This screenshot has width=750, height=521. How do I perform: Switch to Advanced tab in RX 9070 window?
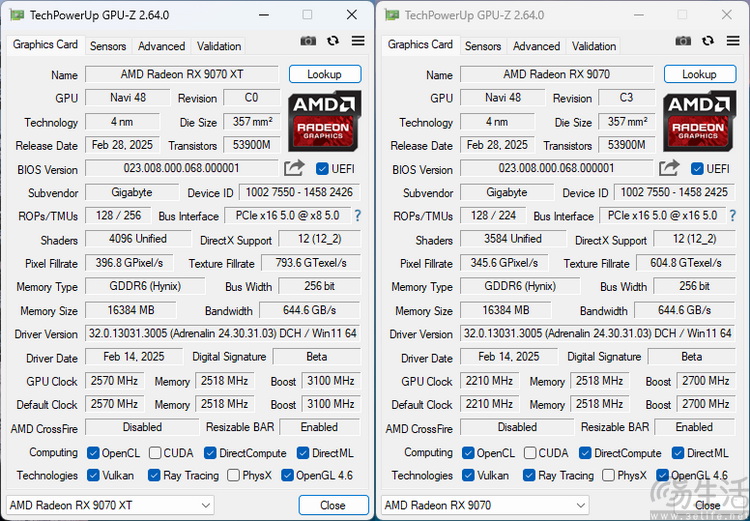tap(537, 46)
